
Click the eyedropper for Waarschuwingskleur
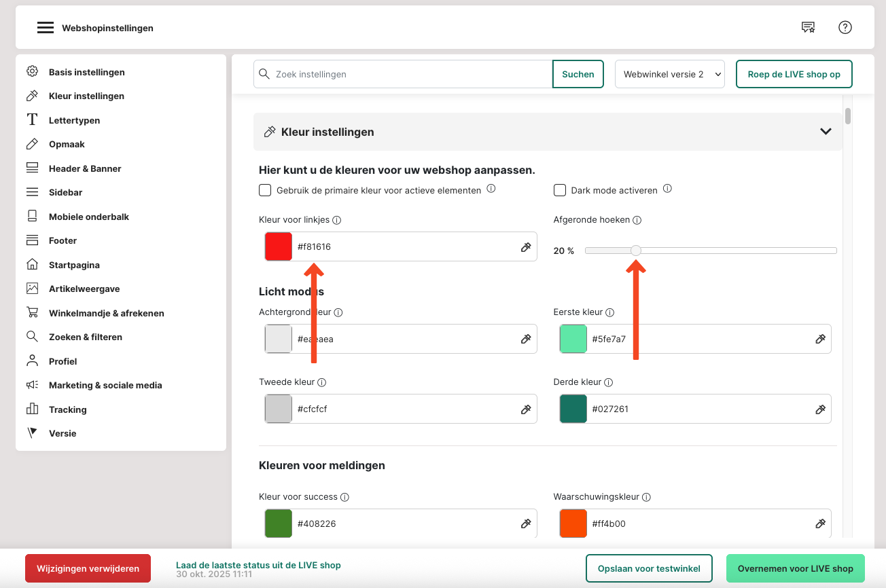point(820,524)
